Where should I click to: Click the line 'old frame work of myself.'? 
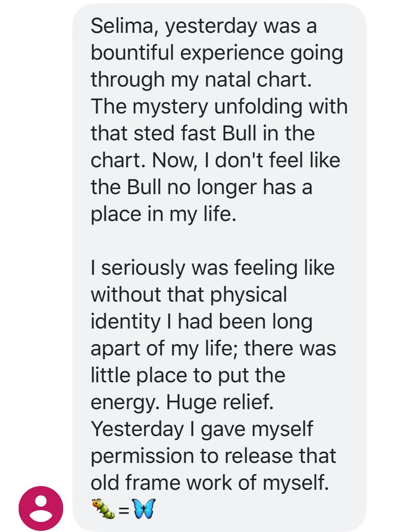click(210, 483)
